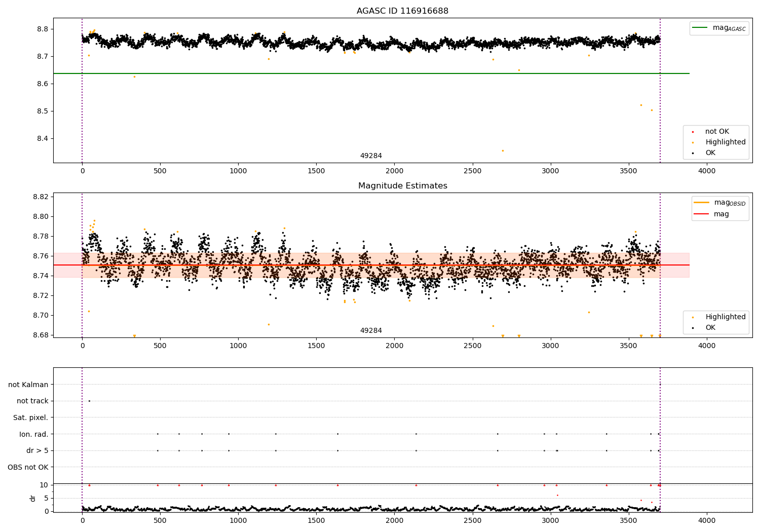
Task: Click the 8.6 y-axis tick label
Action: pyautogui.click(x=43, y=84)
